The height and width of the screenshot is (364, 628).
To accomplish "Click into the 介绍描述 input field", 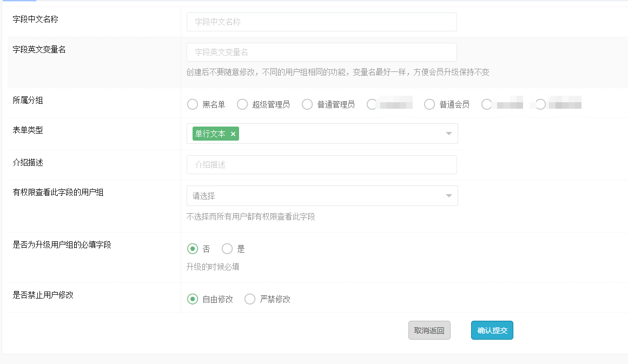I will [321, 165].
